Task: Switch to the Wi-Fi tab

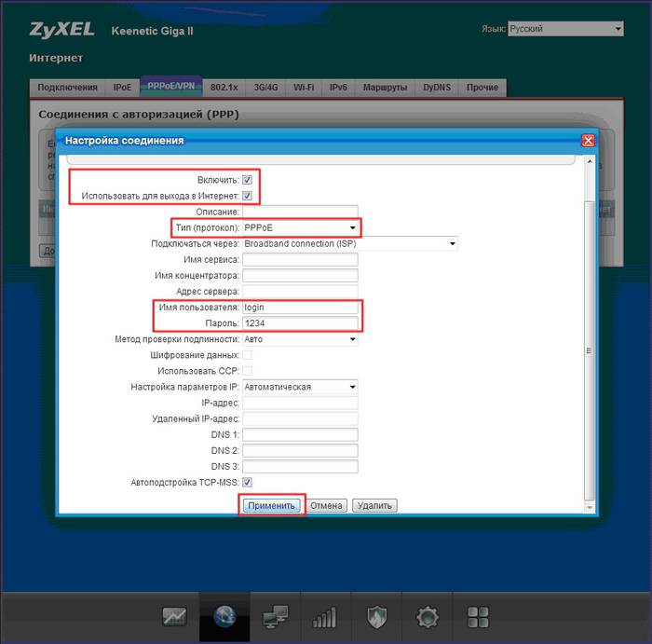Action: point(304,88)
